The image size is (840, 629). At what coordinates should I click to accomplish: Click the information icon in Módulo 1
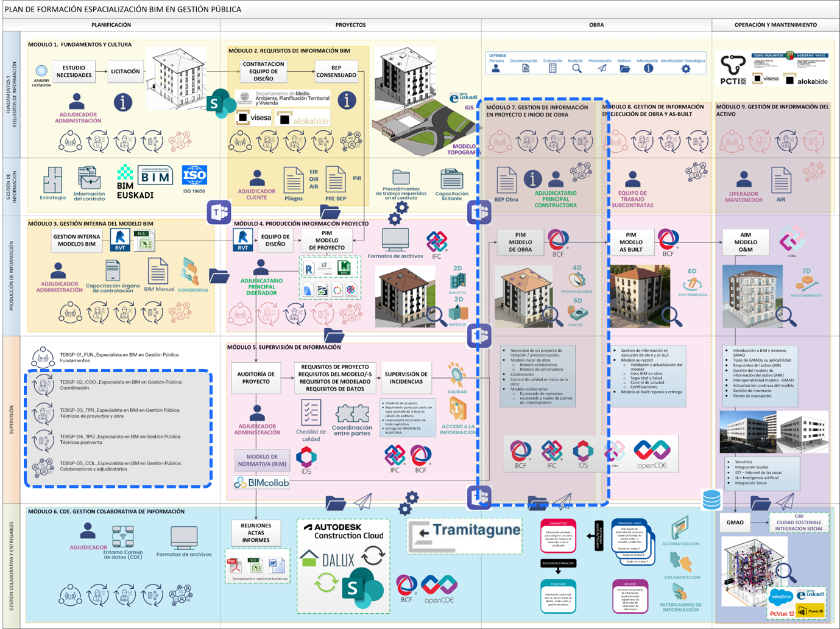pyautogui.click(x=123, y=102)
